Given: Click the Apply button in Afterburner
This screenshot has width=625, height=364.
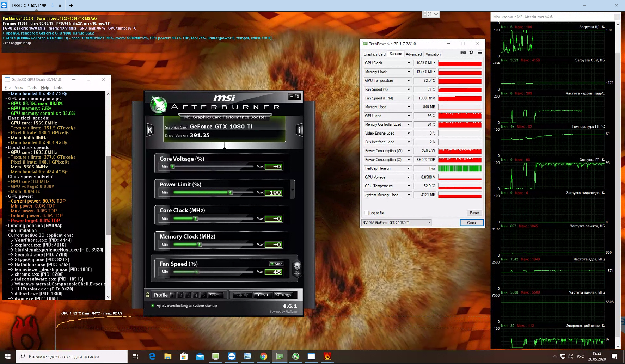Looking at the screenshot, I should point(242,295).
